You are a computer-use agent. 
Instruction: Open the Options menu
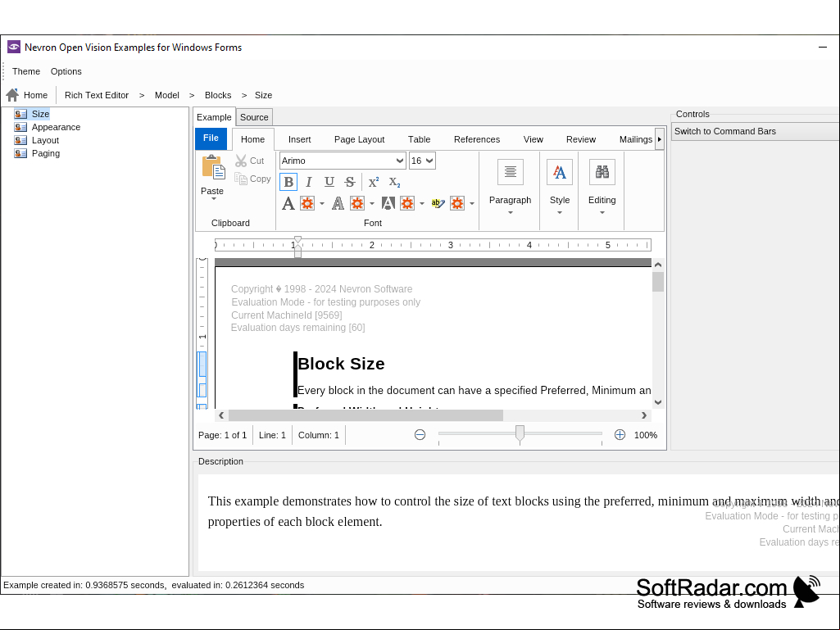pos(66,71)
